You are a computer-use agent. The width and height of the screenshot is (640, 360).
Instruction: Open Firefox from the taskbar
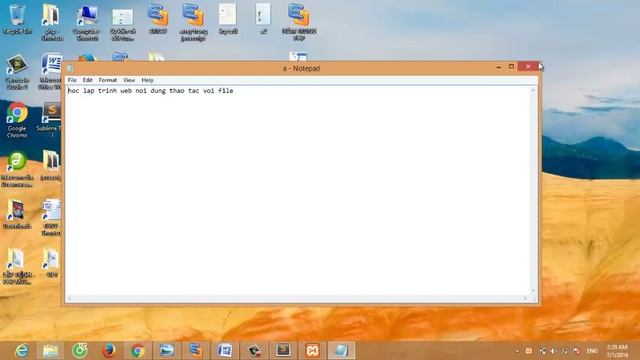[x=109, y=351]
